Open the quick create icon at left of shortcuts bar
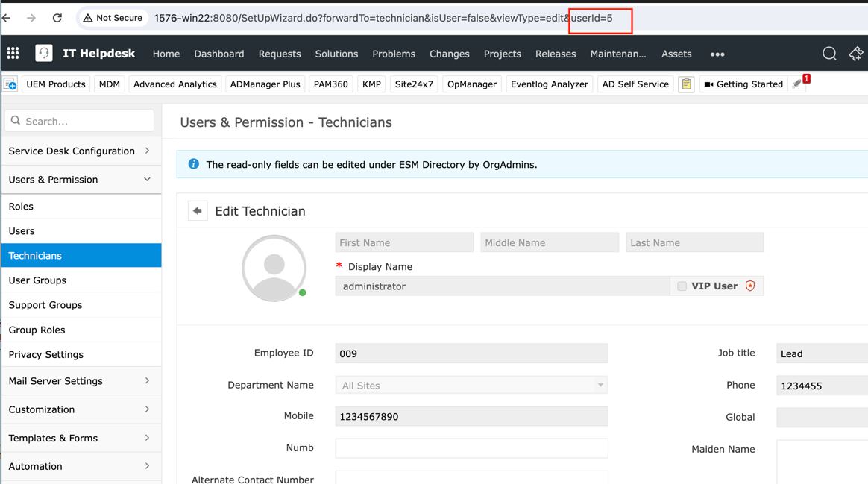The width and height of the screenshot is (868, 484). tap(10, 84)
